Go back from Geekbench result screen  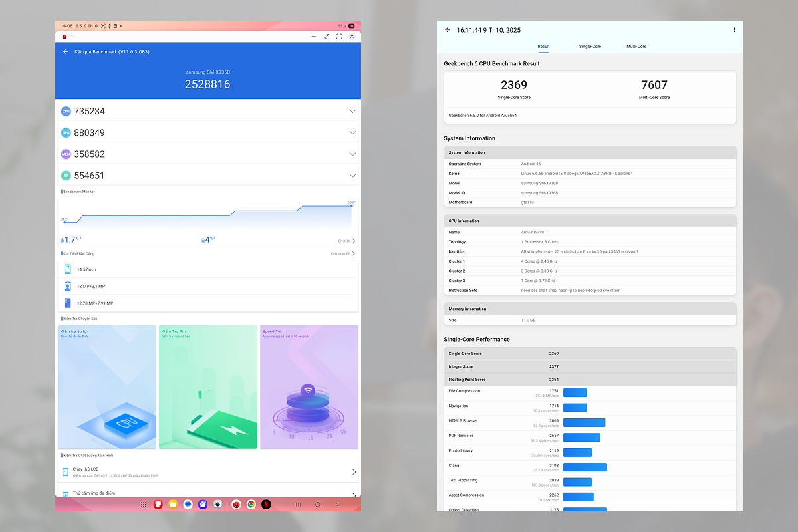[x=448, y=30]
